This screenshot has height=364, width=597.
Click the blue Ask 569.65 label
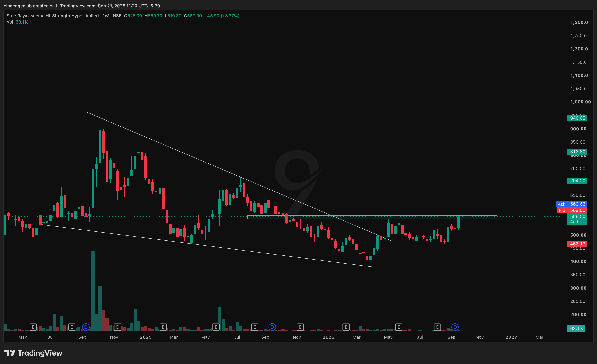click(572, 204)
